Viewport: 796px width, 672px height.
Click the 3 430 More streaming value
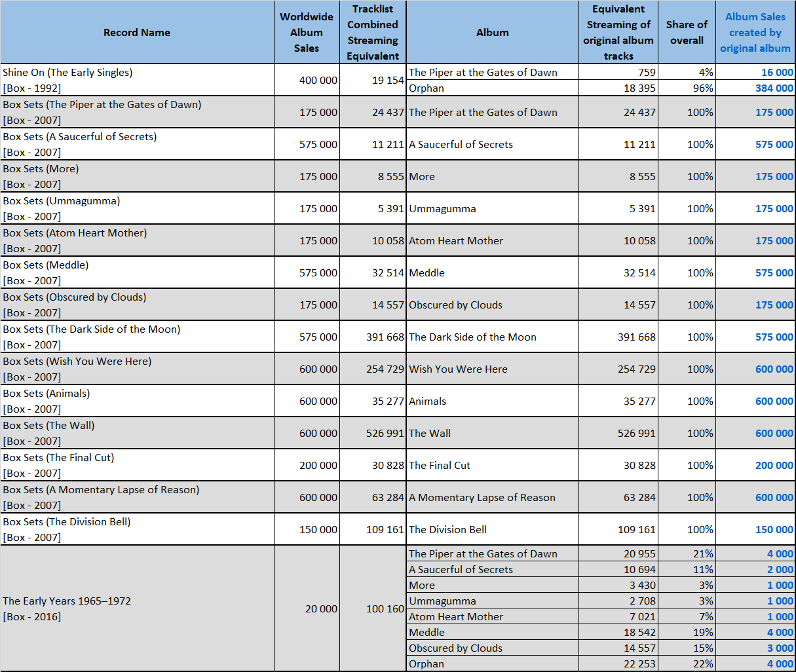click(618, 585)
